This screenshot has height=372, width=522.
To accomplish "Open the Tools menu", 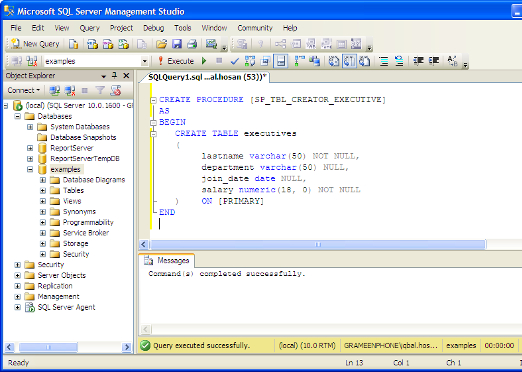I will pyautogui.click(x=182, y=28).
